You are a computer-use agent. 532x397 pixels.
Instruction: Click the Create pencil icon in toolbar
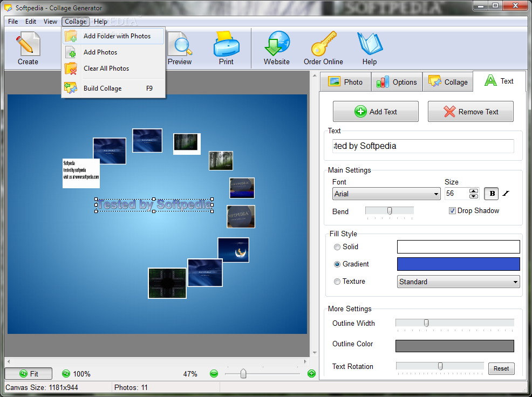click(x=28, y=44)
